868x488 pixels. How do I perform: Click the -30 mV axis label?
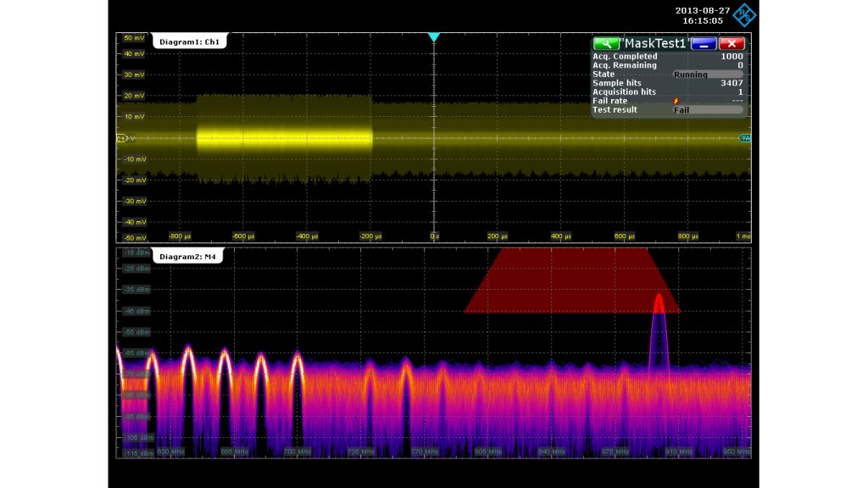pyautogui.click(x=133, y=202)
